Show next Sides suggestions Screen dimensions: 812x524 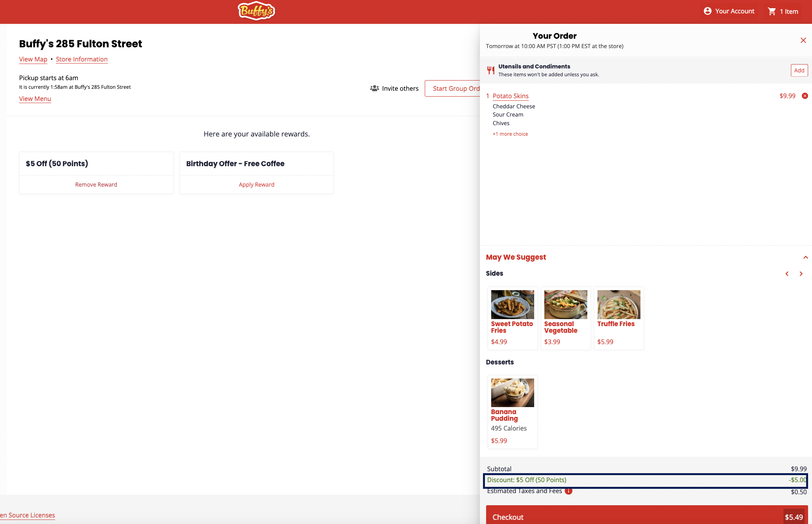coord(801,274)
